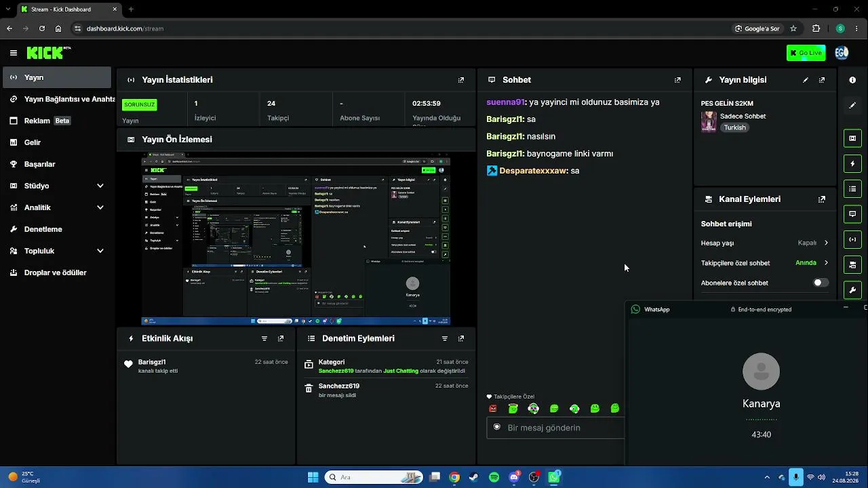Toggle the chat widget in the right rail

click(852, 214)
